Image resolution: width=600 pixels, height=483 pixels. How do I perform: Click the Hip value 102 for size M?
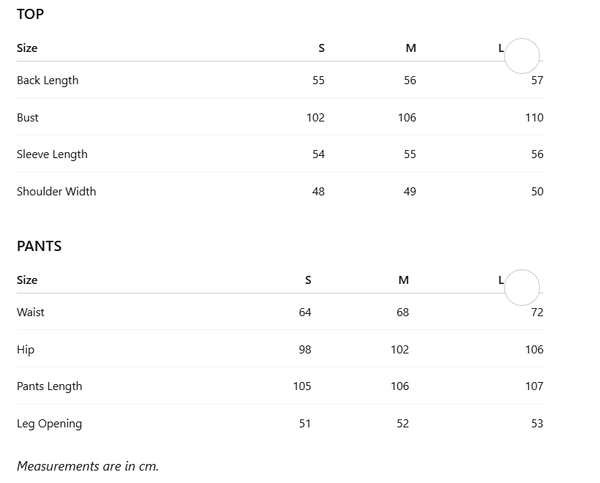[400, 350]
